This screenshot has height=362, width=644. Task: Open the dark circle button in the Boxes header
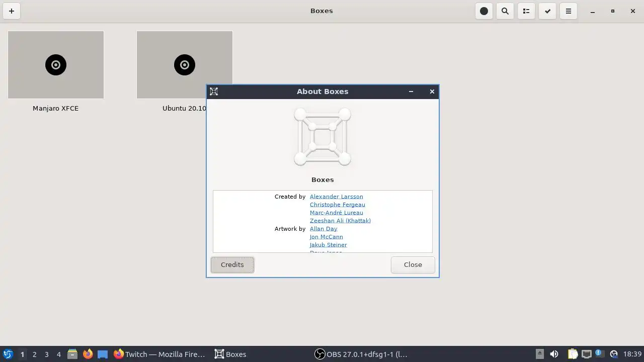[484, 11]
